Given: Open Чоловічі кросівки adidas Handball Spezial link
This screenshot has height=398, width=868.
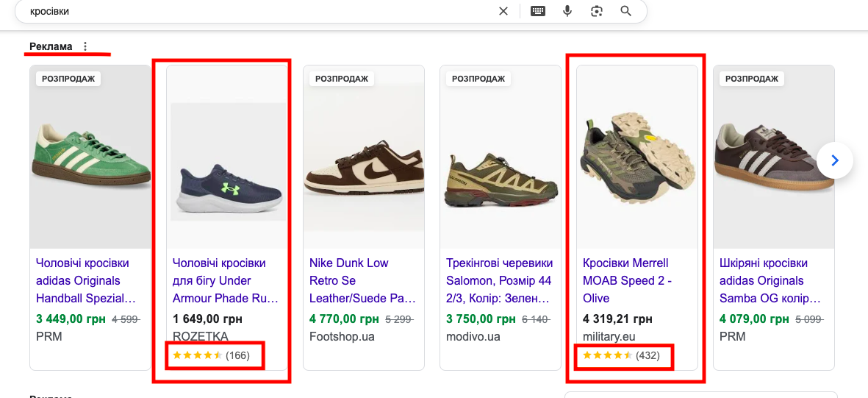Looking at the screenshot, I should (86, 280).
